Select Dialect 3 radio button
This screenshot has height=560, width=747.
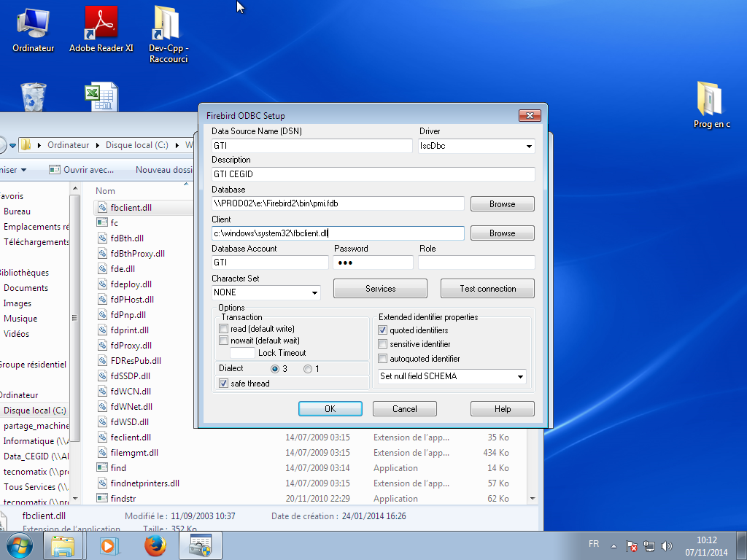pos(275,369)
